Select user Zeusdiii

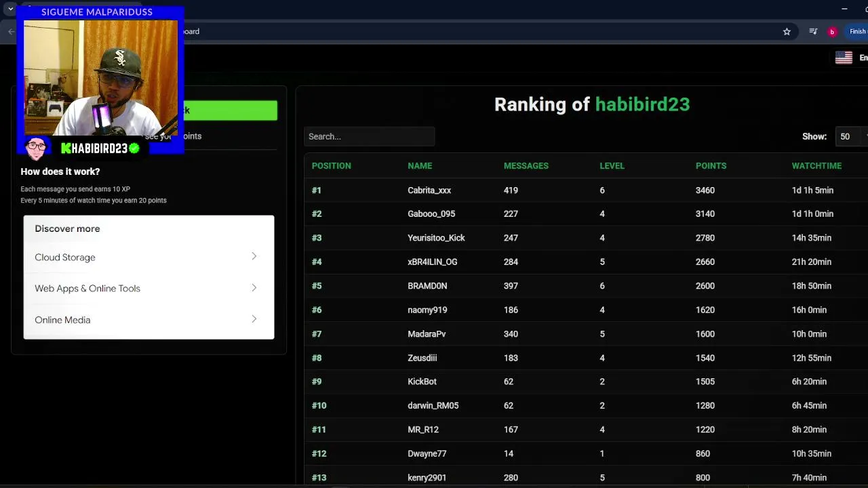[422, 358]
